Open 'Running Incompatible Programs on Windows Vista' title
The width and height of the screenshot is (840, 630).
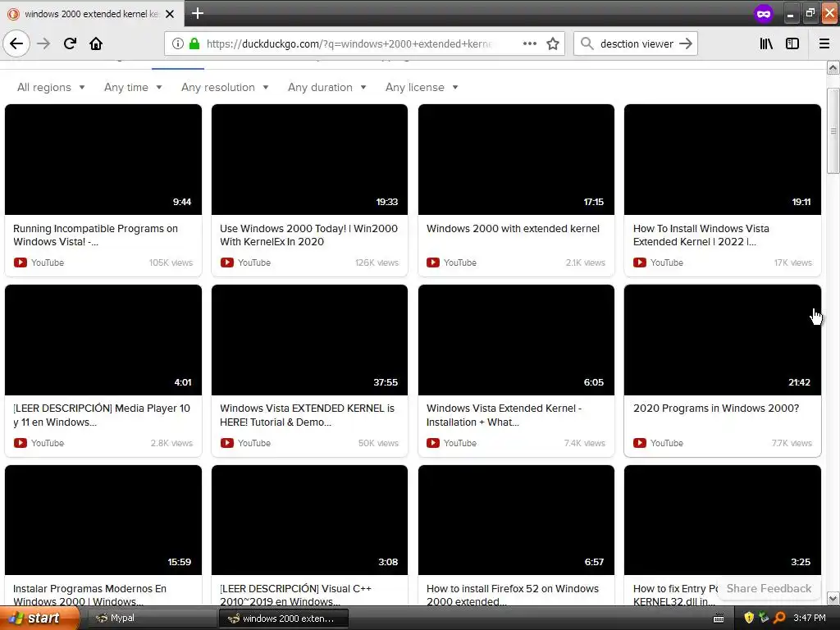[95, 235]
